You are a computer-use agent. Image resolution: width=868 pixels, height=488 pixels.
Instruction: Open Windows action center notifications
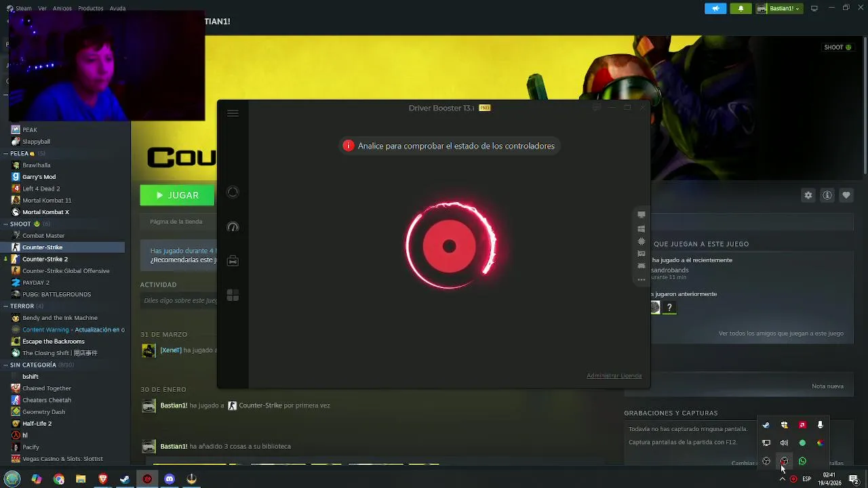854,479
